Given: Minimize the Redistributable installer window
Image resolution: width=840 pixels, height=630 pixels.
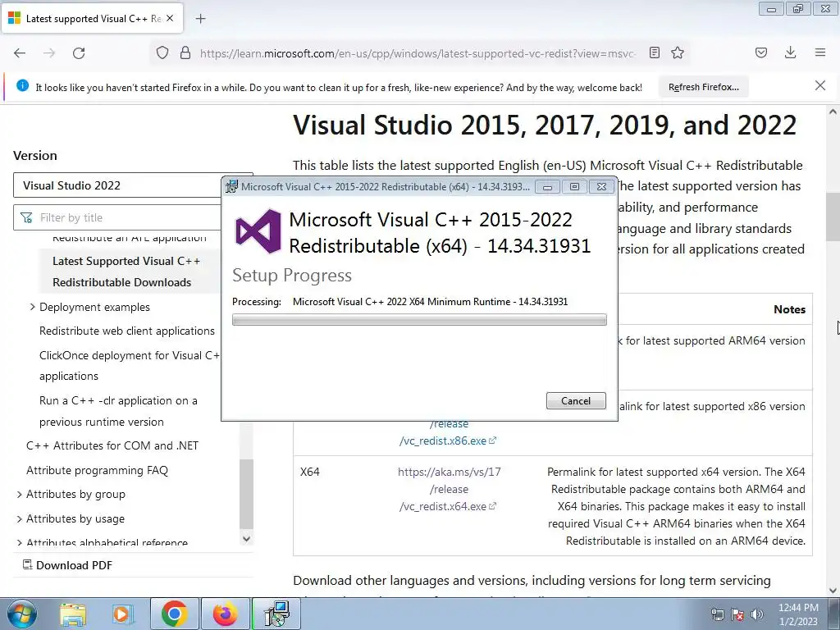Looking at the screenshot, I should pyautogui.click(x=547, y=186).
